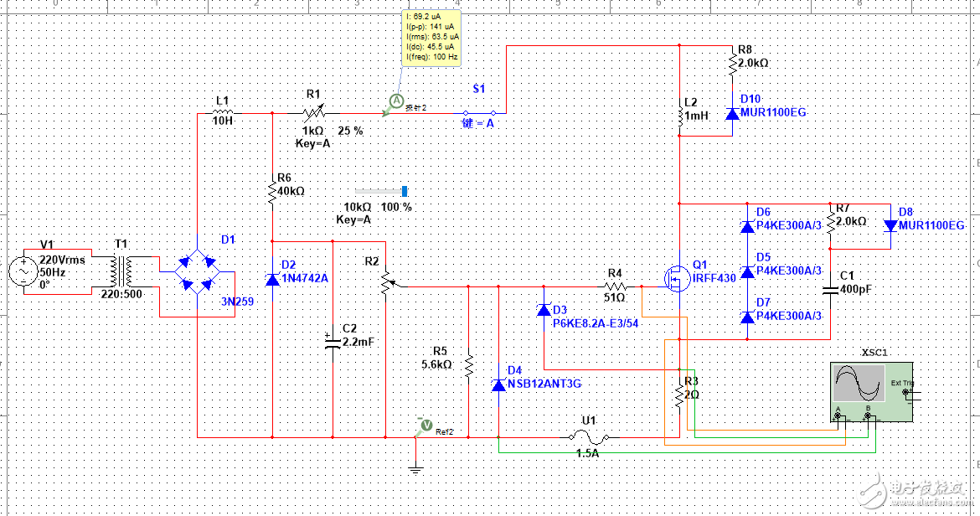
Task: Click the D1 bridge rectifier symbol
Action: tap(197, 271)
